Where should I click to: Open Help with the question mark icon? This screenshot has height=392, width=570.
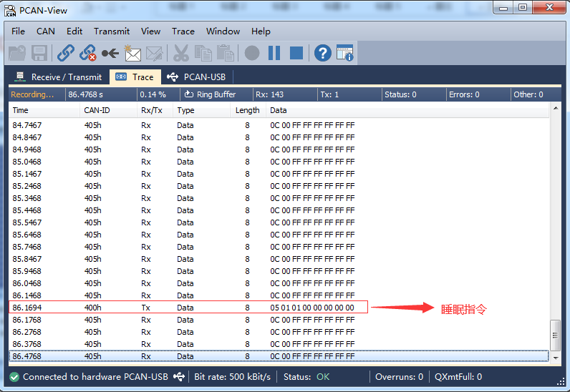(322, 53)
